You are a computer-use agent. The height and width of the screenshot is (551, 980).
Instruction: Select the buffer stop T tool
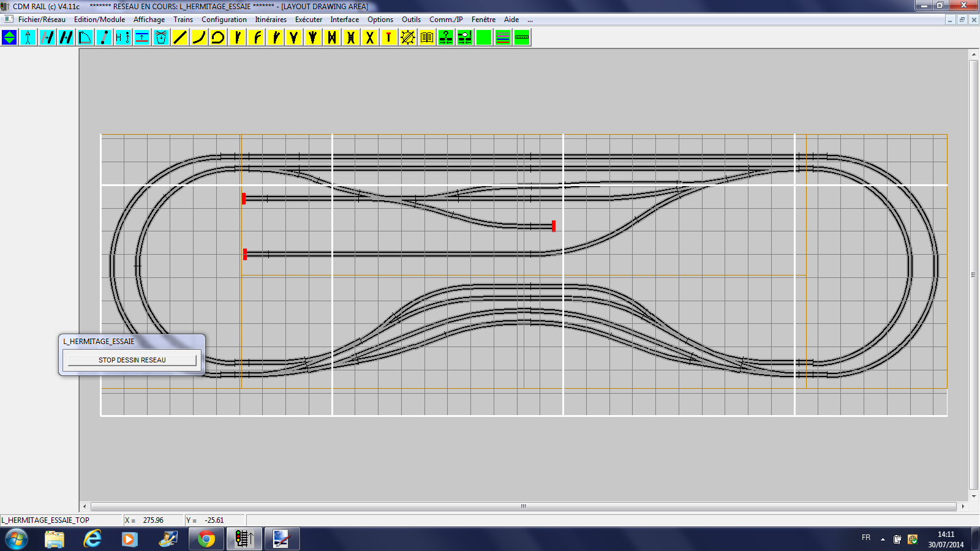click(x=389, y=38)
